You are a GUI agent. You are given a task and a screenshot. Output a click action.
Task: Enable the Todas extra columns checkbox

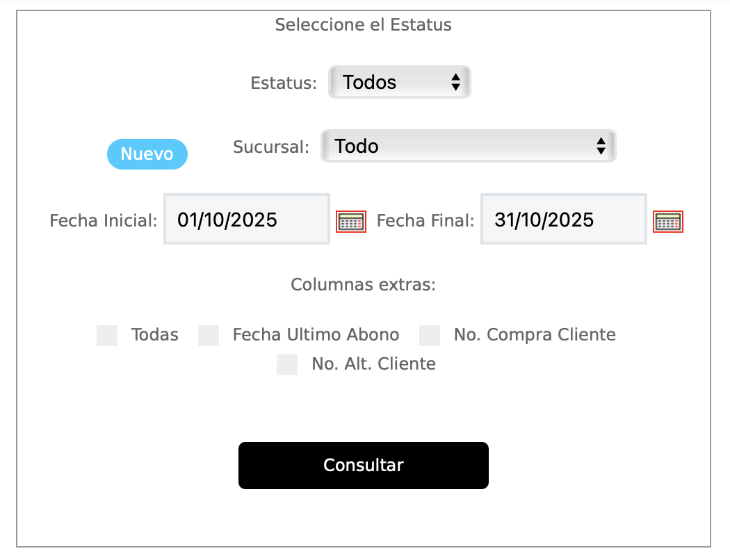[x=107, y=336]
